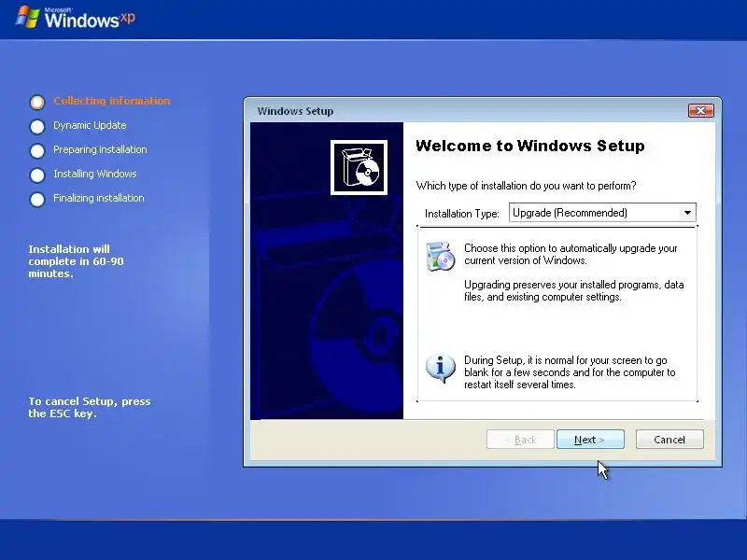Click the Windows Setup title bar text

point(295,111)
